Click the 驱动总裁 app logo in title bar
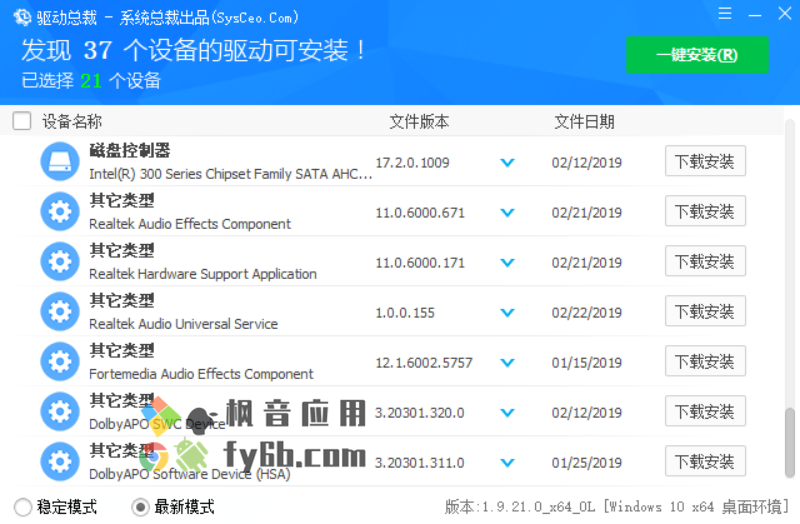 [22, 17]
